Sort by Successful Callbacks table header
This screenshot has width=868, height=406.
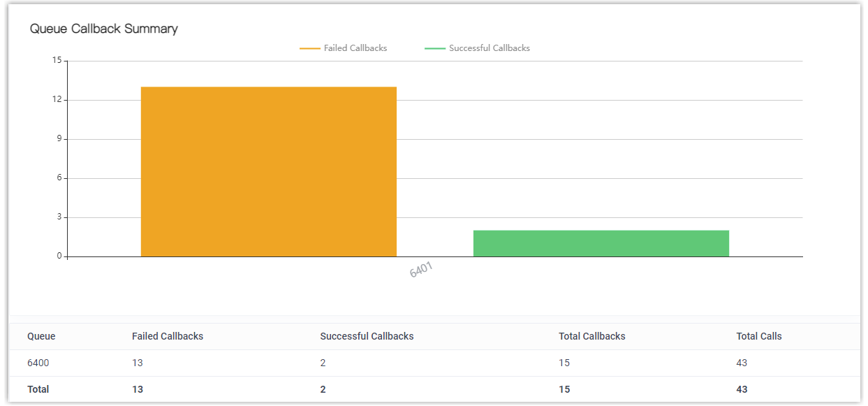(367, 336)
